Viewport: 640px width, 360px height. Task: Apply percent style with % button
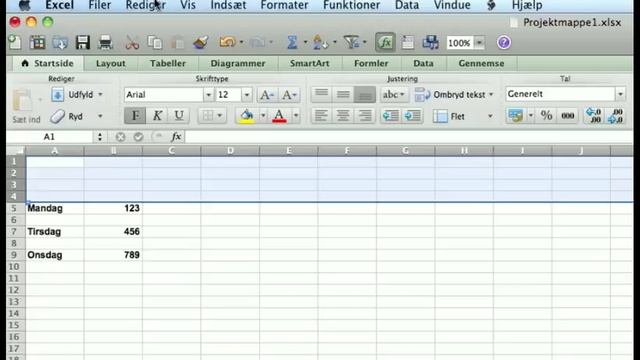(546, 116)
